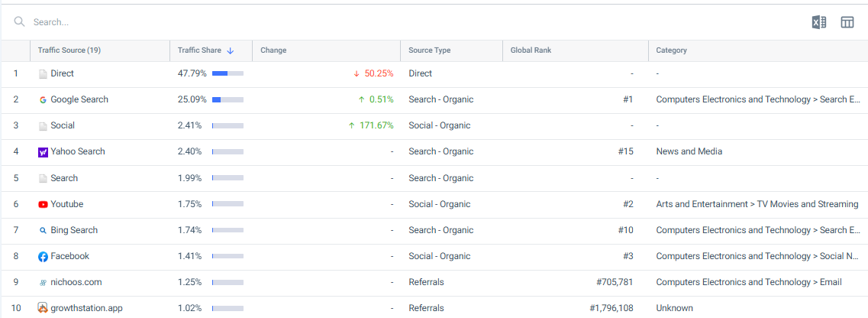Click the #15 global rank cell

(625, 151)
